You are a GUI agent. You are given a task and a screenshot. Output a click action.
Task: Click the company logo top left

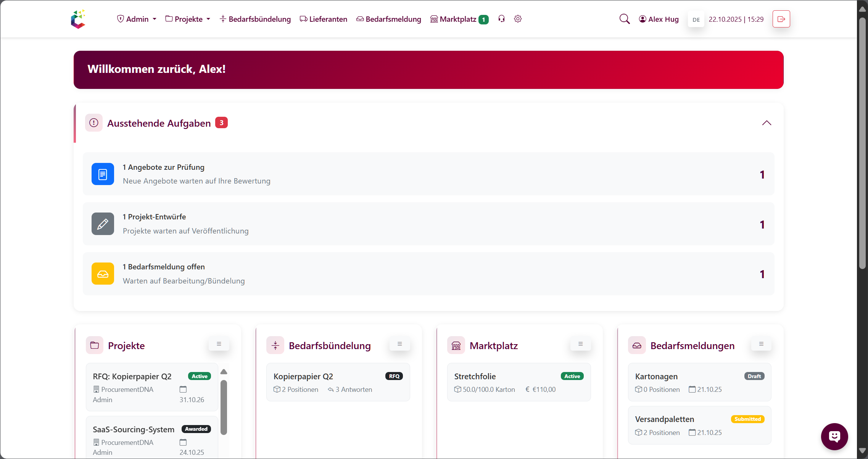[78, 18]
